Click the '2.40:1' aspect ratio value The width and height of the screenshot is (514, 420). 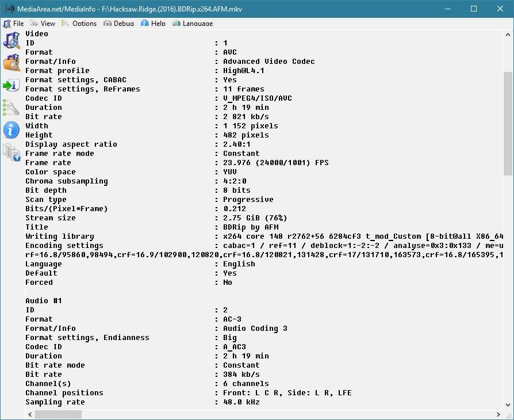coord(237,144)
